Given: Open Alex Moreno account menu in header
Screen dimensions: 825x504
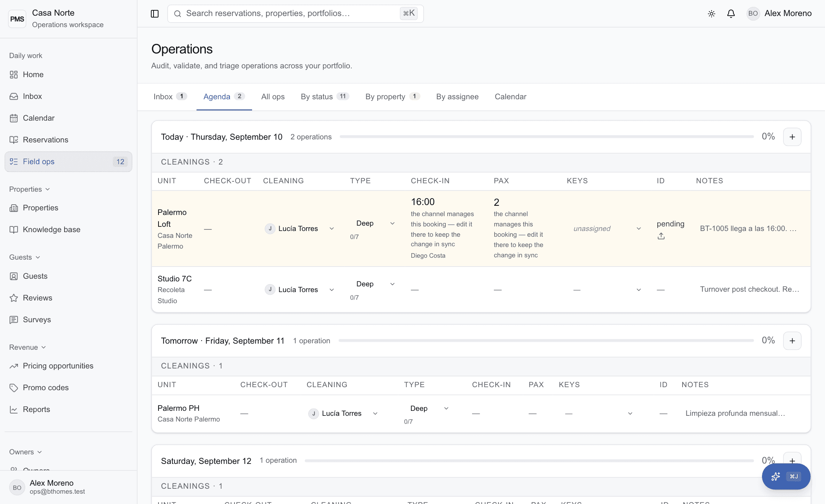Looking at the screenshot, I should [x=779, y=13].
